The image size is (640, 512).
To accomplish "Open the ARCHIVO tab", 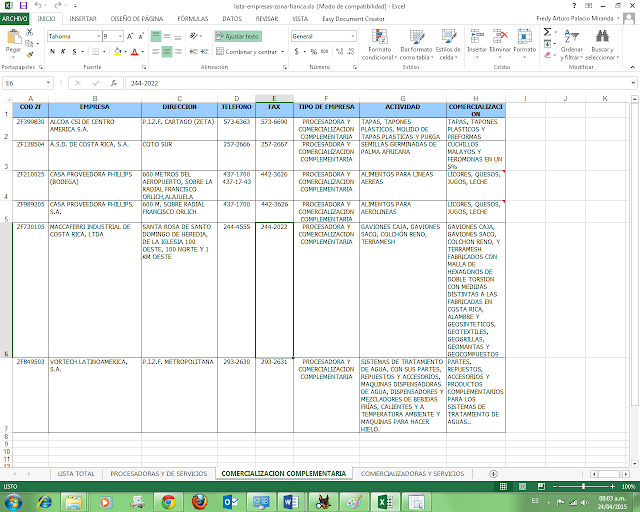I will coord(15,19).
